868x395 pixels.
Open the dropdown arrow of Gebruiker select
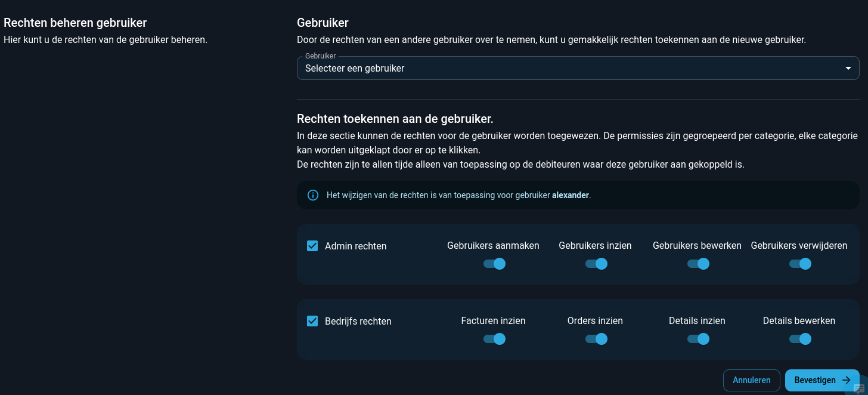pyautogui.click(x=848, y=69)
